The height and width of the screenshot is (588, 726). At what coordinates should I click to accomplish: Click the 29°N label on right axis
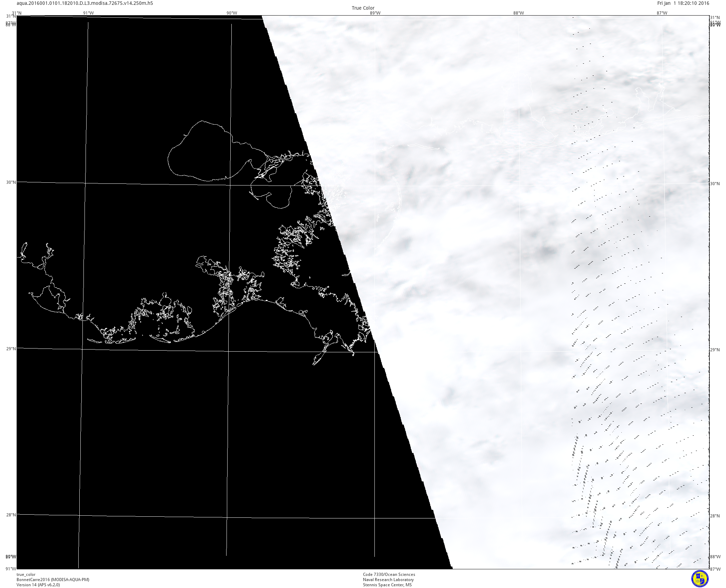(x=715, y=350)
